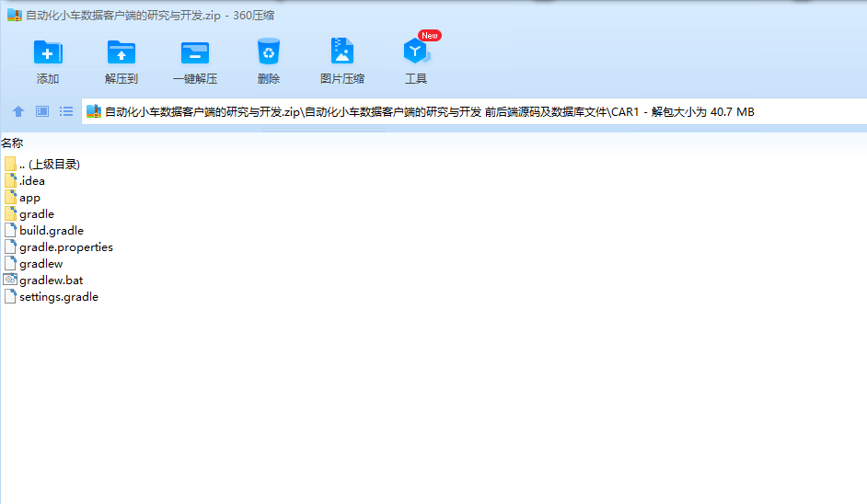867x504 pixels.
Task: Switch to the detail pane view icon
Action: [x=42, y=111]
